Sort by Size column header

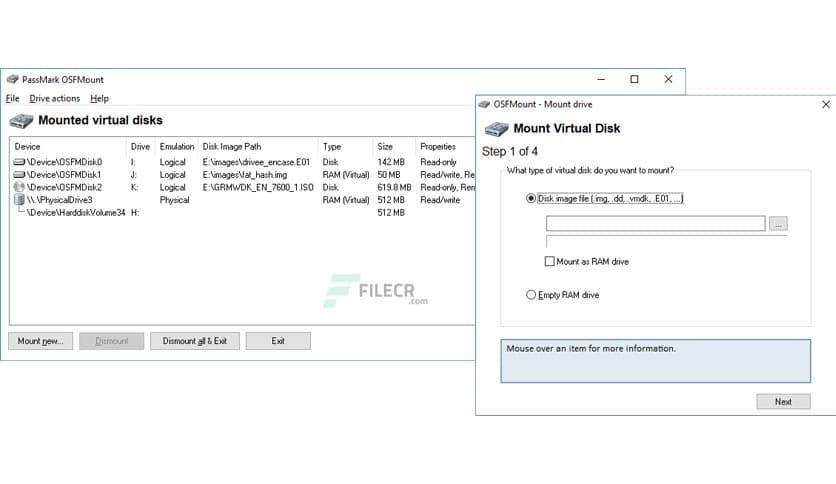pyautogui.click(x=394, y=147)
